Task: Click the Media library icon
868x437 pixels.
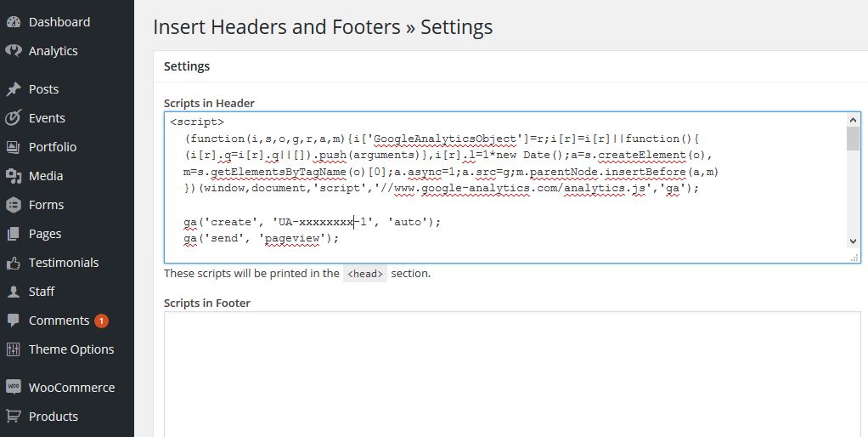Action: click(x=14, y=176)
